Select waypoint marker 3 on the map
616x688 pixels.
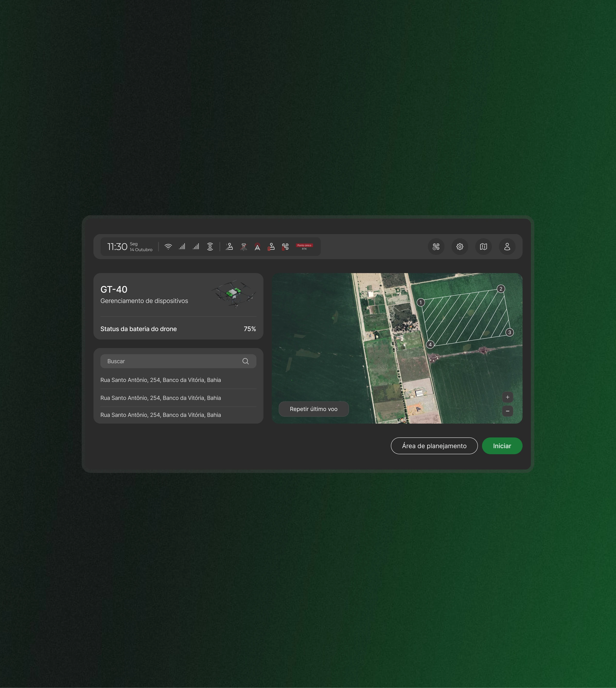coord(510,332)
